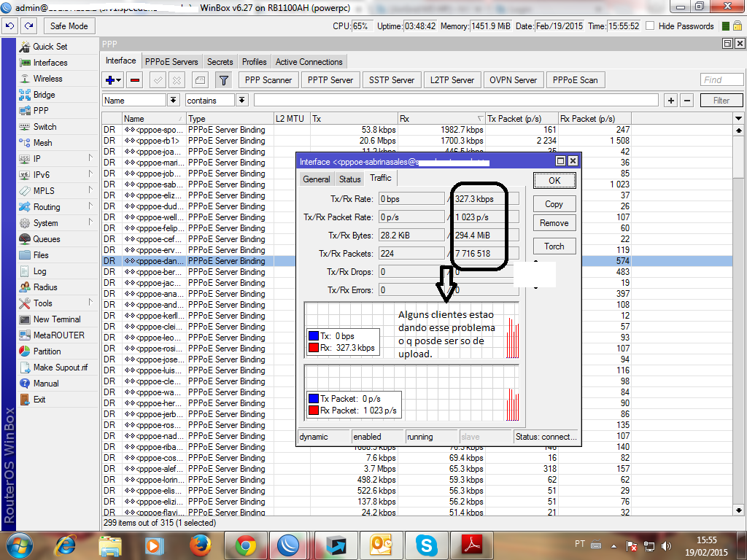Image resolution: width=747 pixels, height=560 pixels.
Task: Expand the MPLS submenu
Action: point(90,190)
